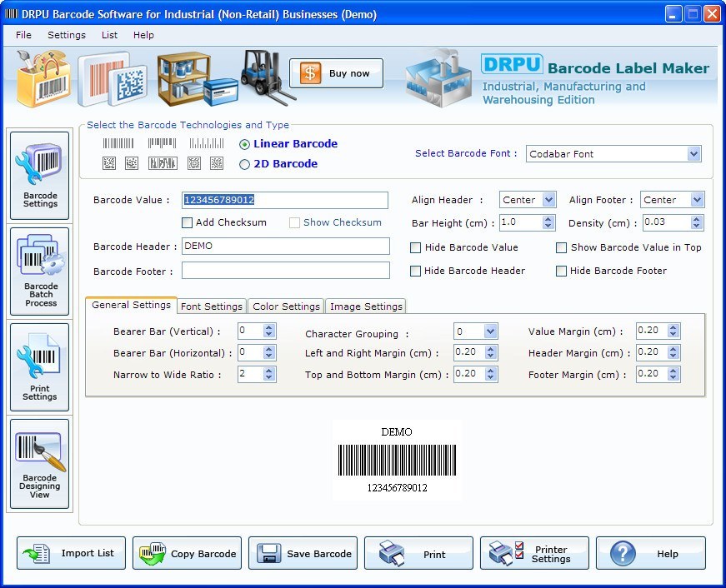Select the Linear Barcode radio button
This screenshot has height=588, width=726.
click(x=245, y=143)
